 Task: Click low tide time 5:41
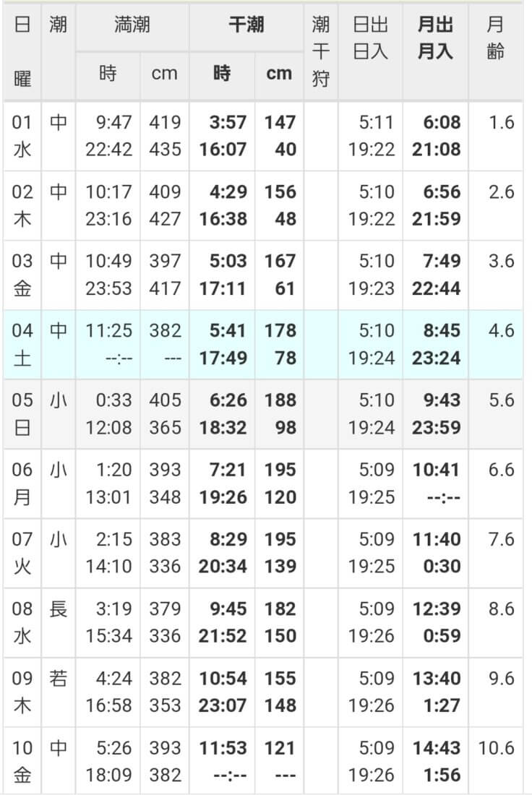pos(228,330)
